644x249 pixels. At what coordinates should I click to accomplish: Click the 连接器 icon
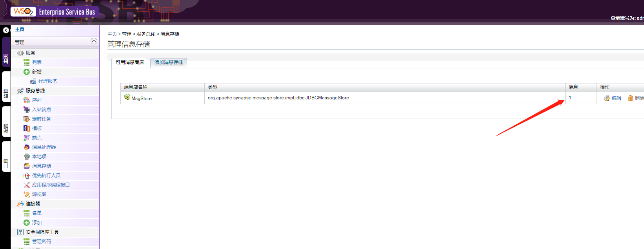(x=20, y=204)
